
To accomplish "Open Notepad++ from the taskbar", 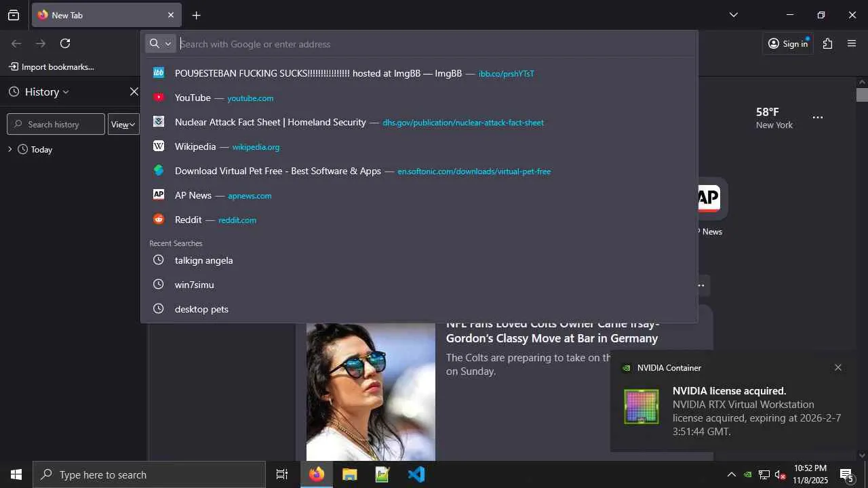I will (382, 474).
